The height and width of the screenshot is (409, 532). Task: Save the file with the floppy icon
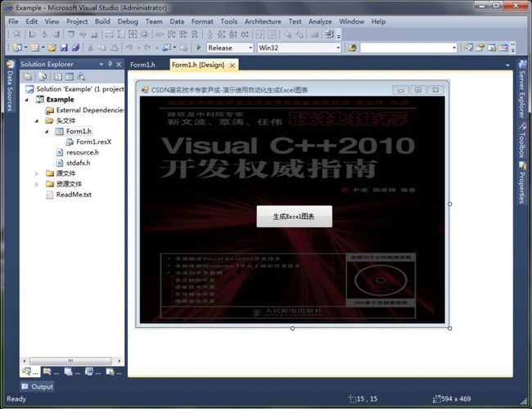[64, 47]
